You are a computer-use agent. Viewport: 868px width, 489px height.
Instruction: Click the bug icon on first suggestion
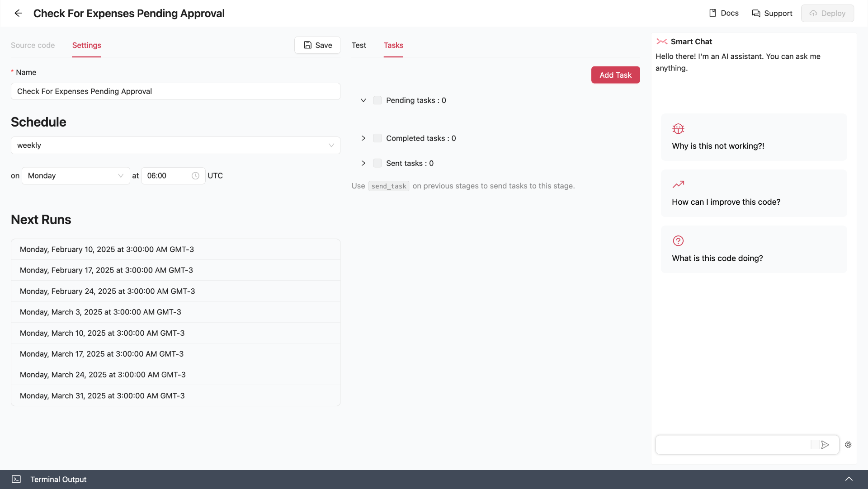coord(678,129)
